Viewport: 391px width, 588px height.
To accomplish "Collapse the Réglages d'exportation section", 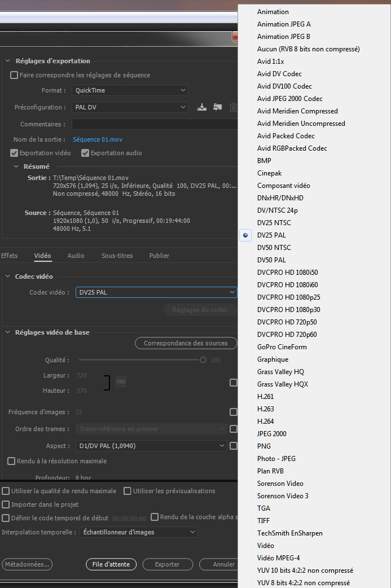I will [7, 61].
